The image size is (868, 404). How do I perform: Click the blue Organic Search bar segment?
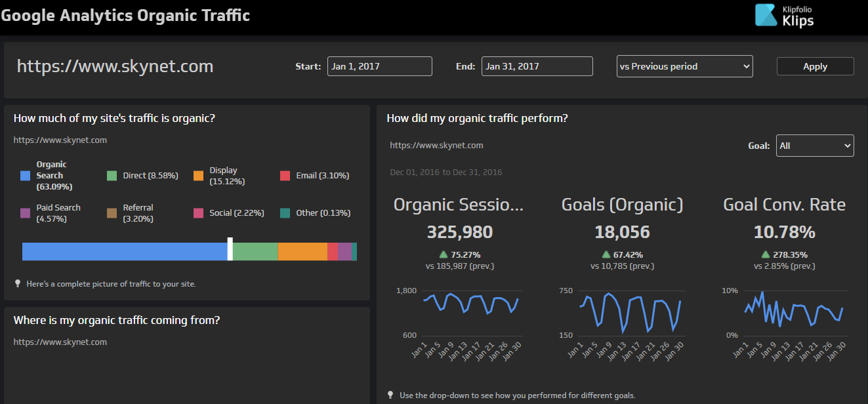click(x=125, y=252)
